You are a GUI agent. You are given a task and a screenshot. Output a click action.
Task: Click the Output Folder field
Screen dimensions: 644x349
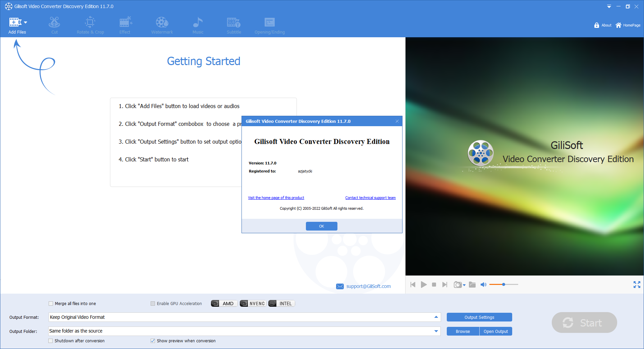(245, 331)
